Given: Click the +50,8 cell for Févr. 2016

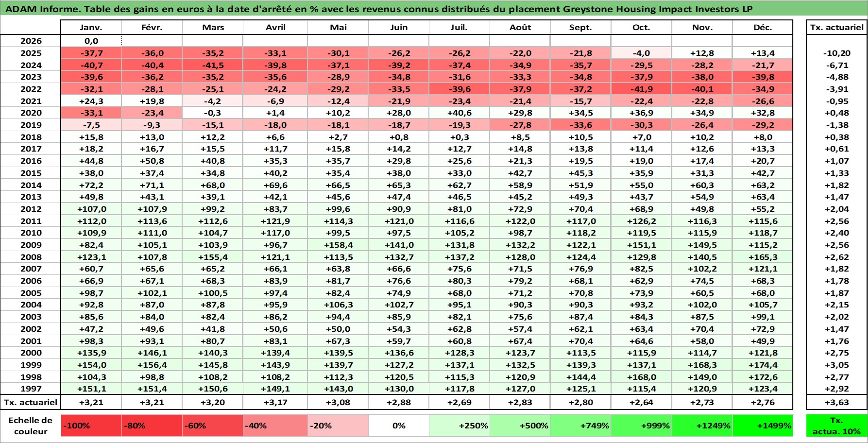Looking at the screenshot, I should pos(152,161).
